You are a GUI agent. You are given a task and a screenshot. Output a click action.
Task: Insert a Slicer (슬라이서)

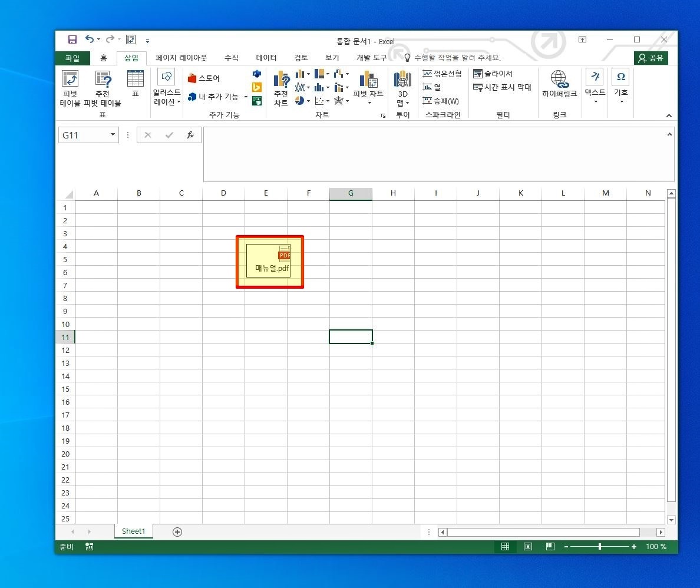click(493, 74)
